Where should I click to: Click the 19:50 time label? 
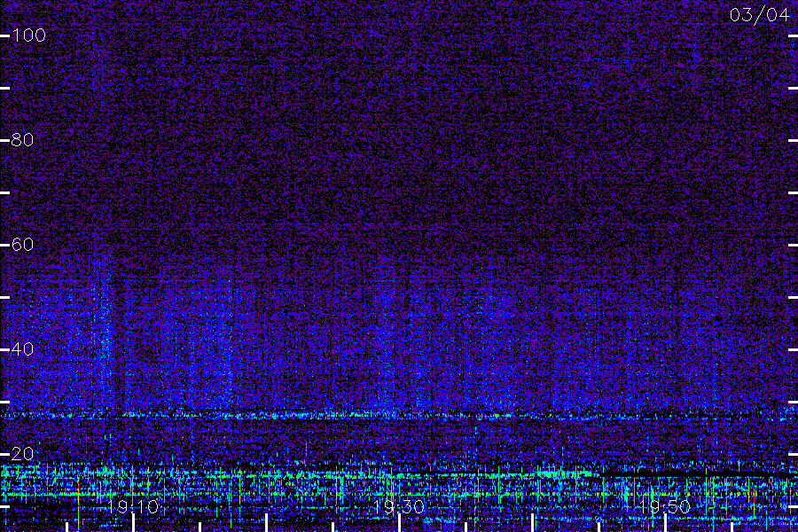pos(665,506)
